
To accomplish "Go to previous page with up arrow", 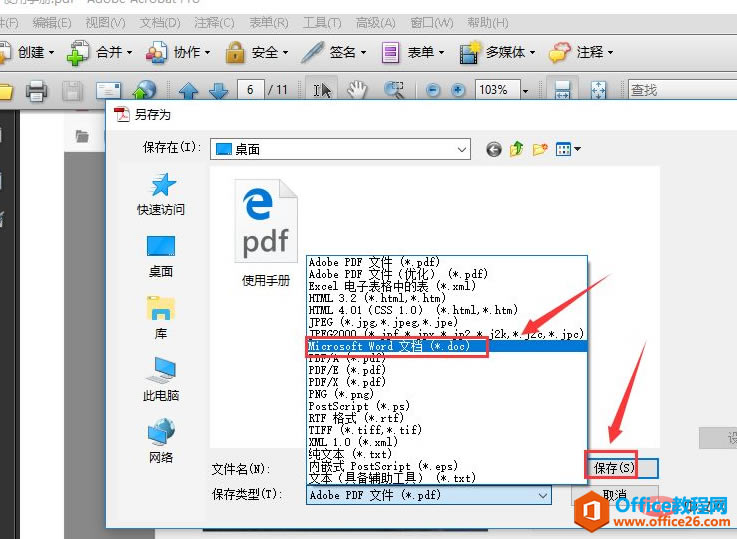I will [188, 90].
